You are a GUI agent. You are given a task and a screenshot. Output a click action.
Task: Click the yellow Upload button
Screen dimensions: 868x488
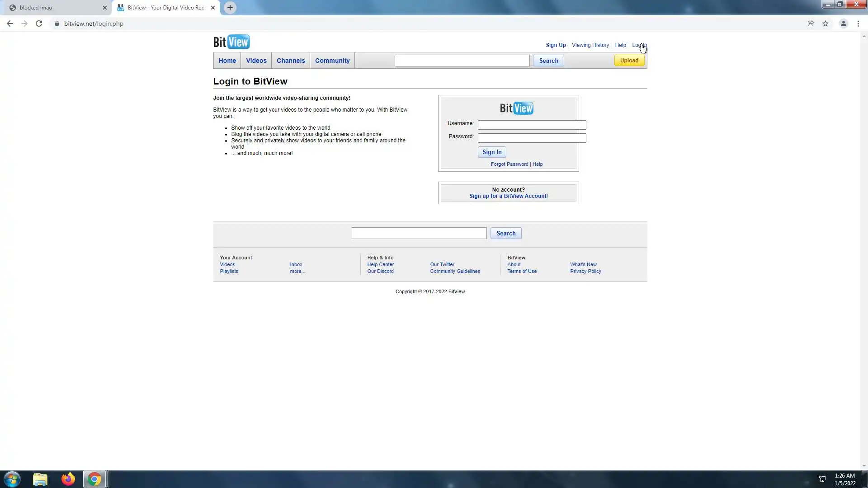[x=629, y=61]
